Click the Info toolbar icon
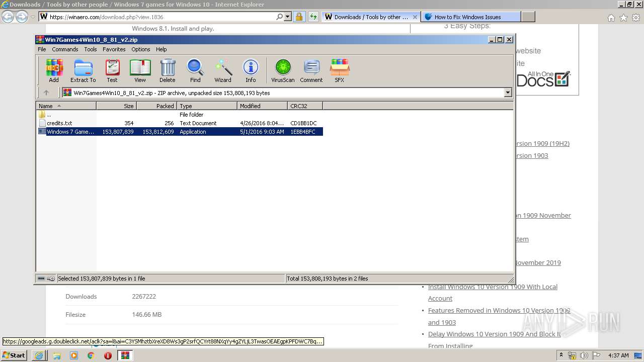644x362 pixels. 251,70
